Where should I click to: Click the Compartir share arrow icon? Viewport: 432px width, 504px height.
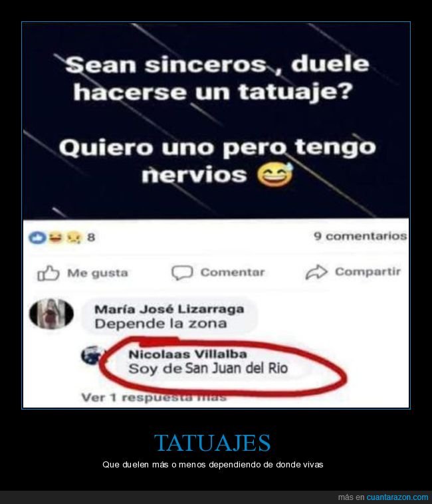[316, 272]
